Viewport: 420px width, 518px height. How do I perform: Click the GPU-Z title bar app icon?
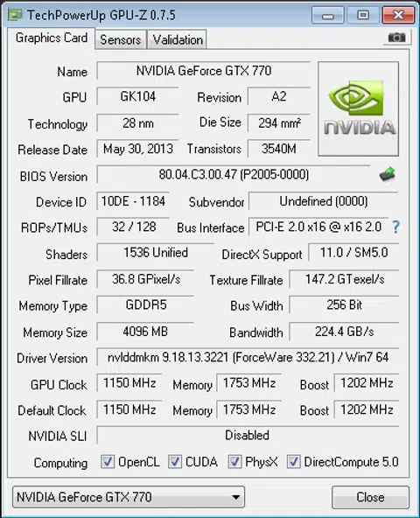[x=15, y=15]
